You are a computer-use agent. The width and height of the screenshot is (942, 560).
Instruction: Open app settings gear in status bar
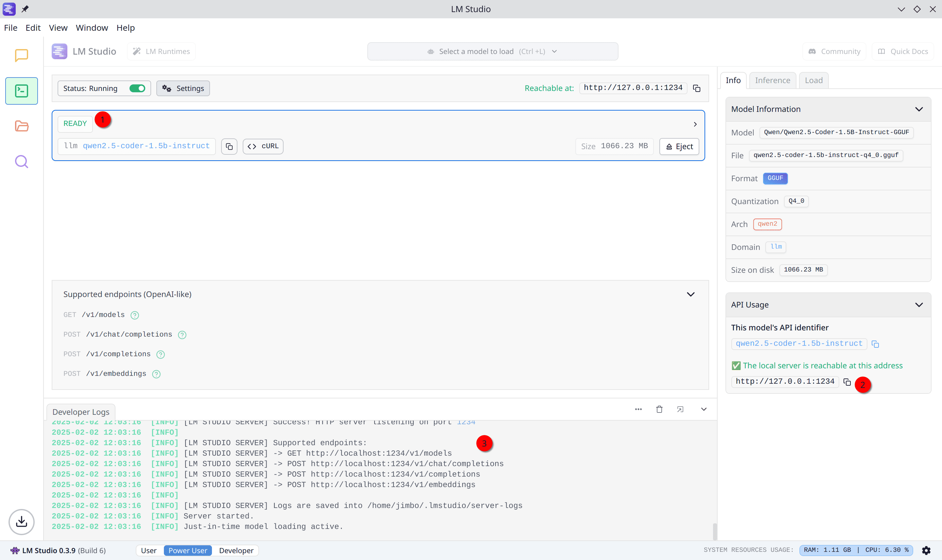pyautogui.click(x=926, y=551)
